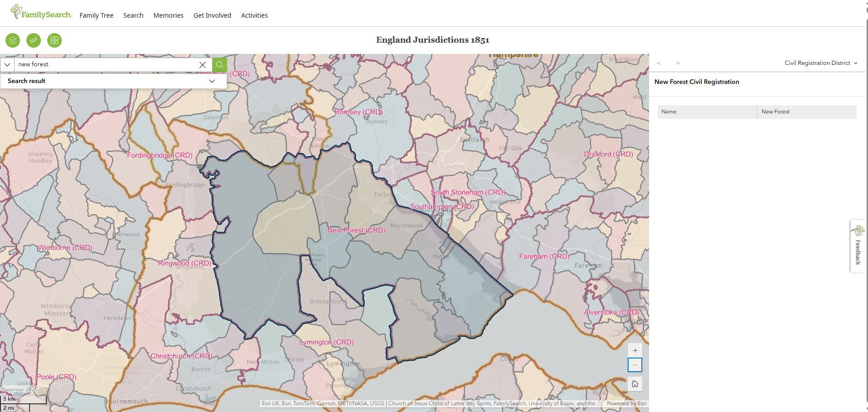Screen dimensions: 868x412
Task: Click inside the 'new forest' search field
Action: coord(104,64)
